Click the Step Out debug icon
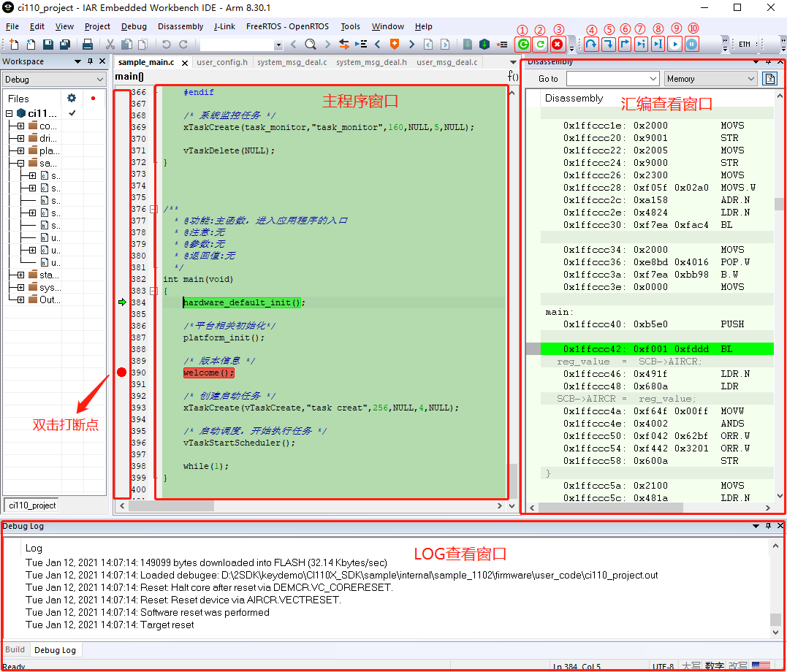 pos(625,45)
